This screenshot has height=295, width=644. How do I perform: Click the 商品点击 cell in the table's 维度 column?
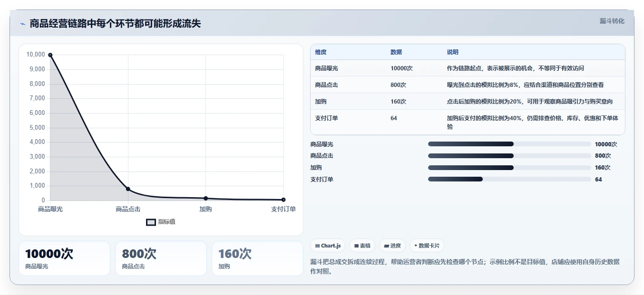point(326,85)
